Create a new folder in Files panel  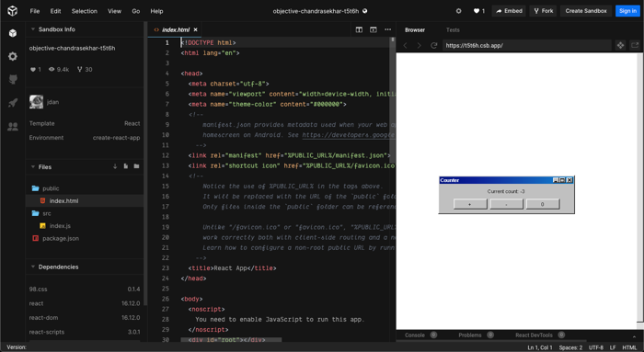tap(136, 166)
